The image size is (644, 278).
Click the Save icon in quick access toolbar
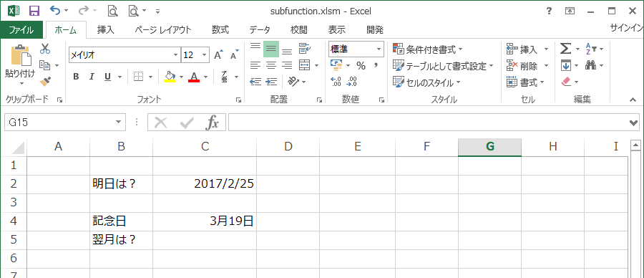click(34, 11)
